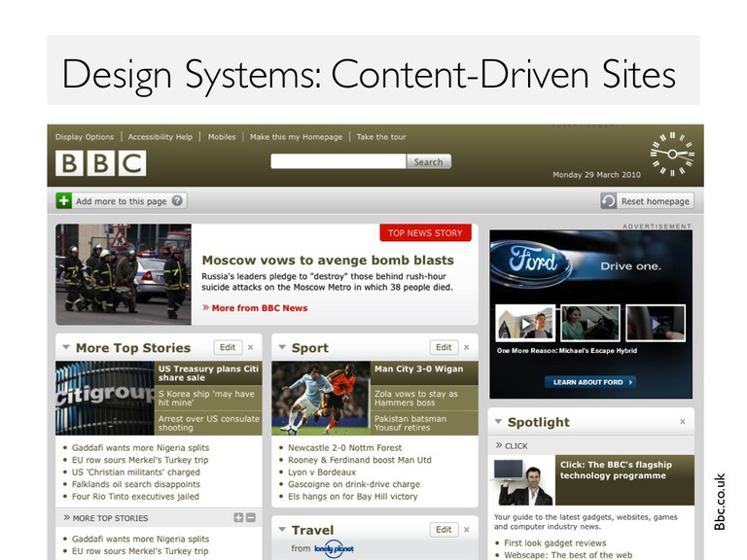Open Four Rio Tinto executives jailed
The height and width of the screenshot is (560, 747).
[135, 496]
